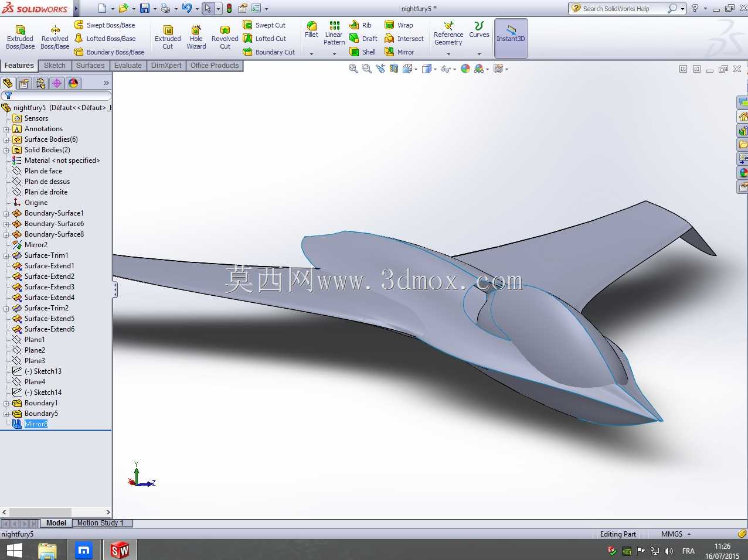Click the New document icon

click(x=102, y=8)
